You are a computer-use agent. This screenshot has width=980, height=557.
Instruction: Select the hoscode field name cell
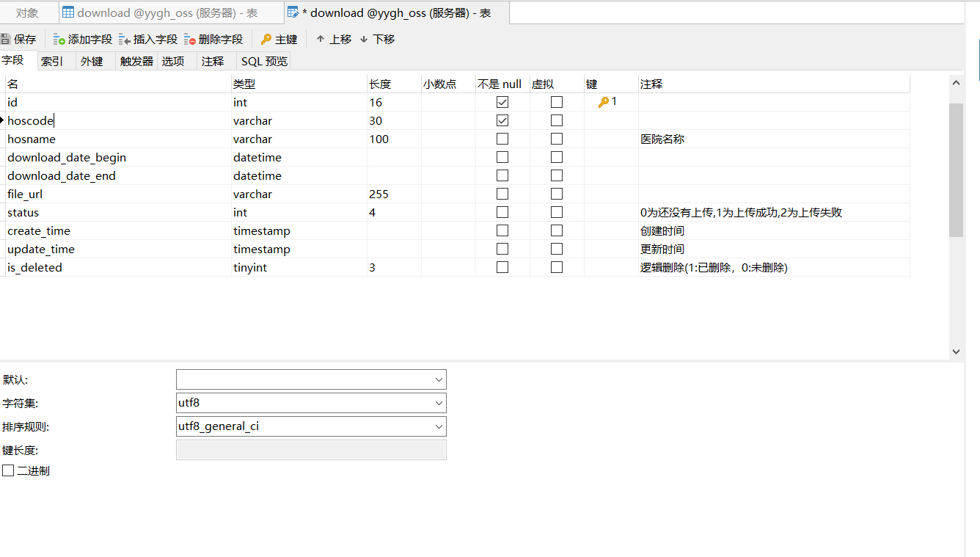coord(119,120)
